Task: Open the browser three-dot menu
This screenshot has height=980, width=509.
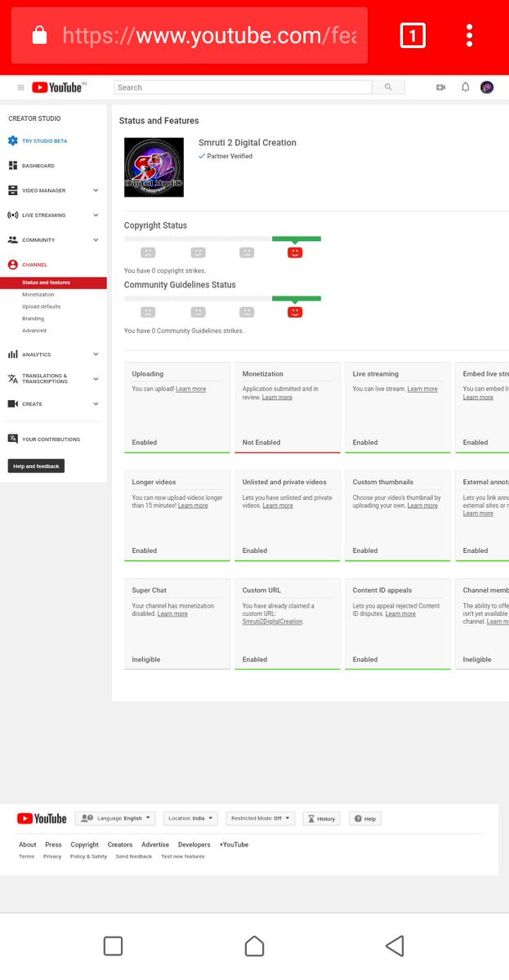Action: pos(469,35)
